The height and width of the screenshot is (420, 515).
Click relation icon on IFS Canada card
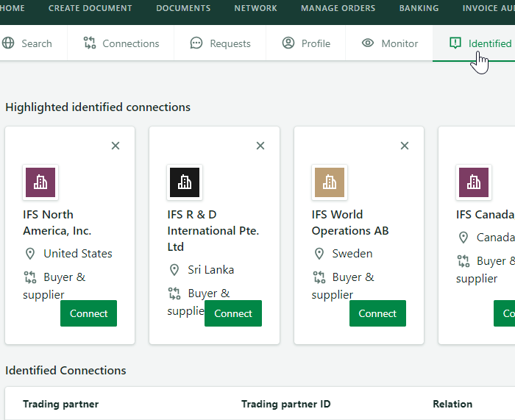click(x=463, y=261)
